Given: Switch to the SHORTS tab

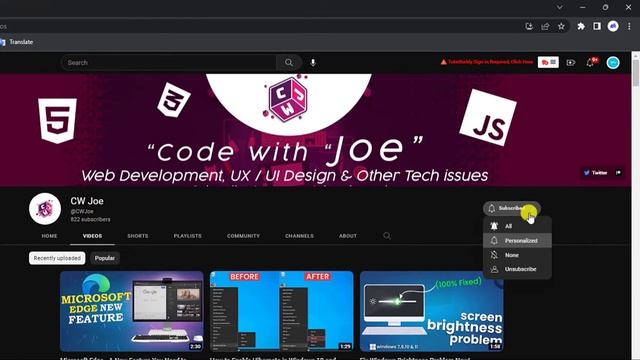Looking at the screenshot, I should click(x=138, y=236).
